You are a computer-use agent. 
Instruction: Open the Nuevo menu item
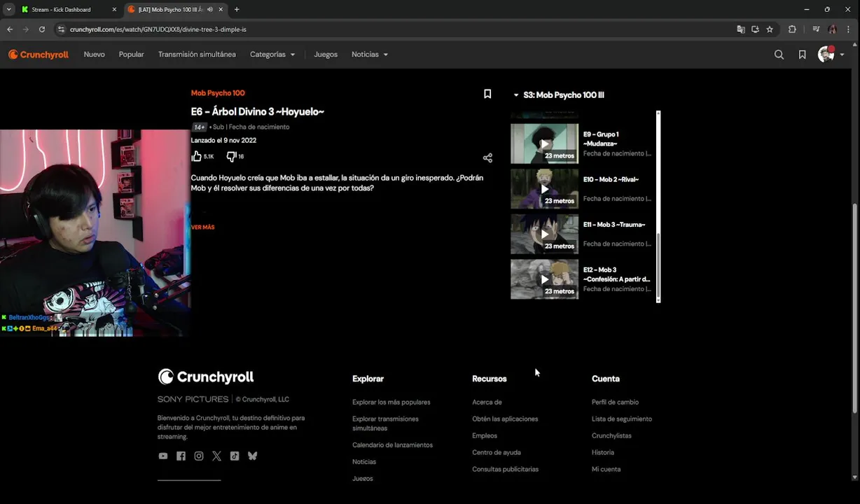click(94, 55)
